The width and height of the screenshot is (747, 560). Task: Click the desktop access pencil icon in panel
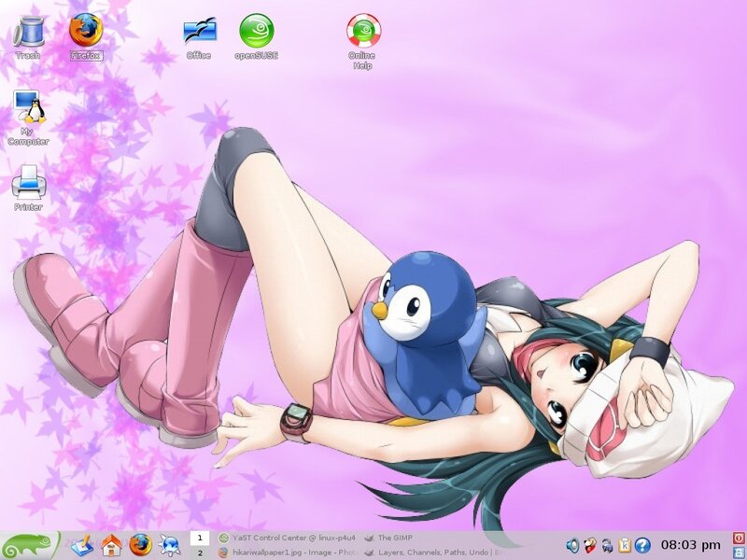(x=82, y=545)
